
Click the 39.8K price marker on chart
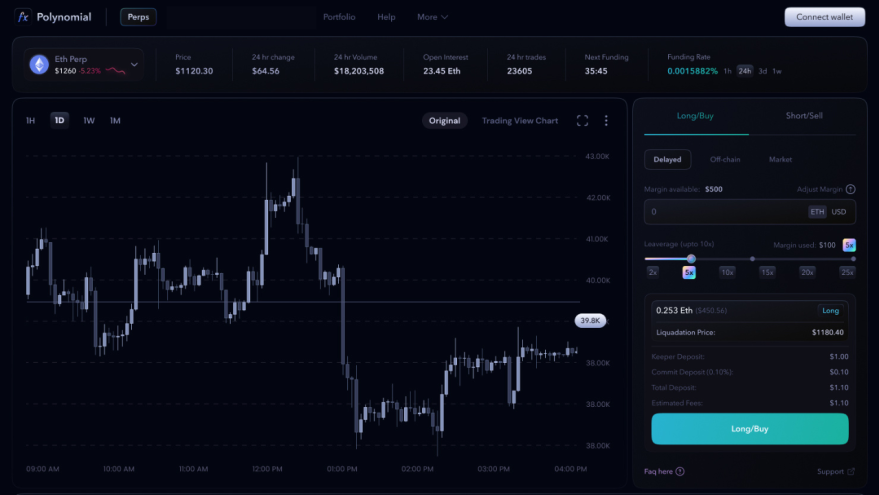pos(590,321)
